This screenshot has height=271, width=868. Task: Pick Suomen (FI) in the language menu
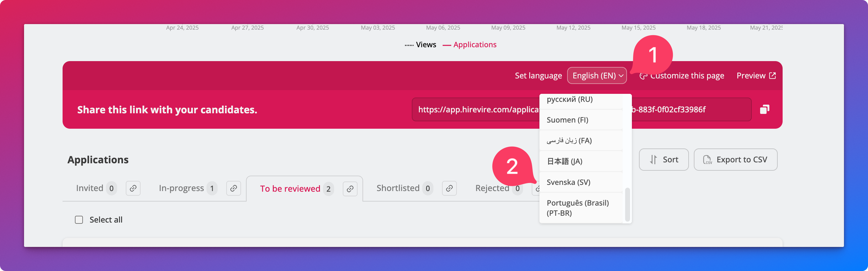coord(567,120)
